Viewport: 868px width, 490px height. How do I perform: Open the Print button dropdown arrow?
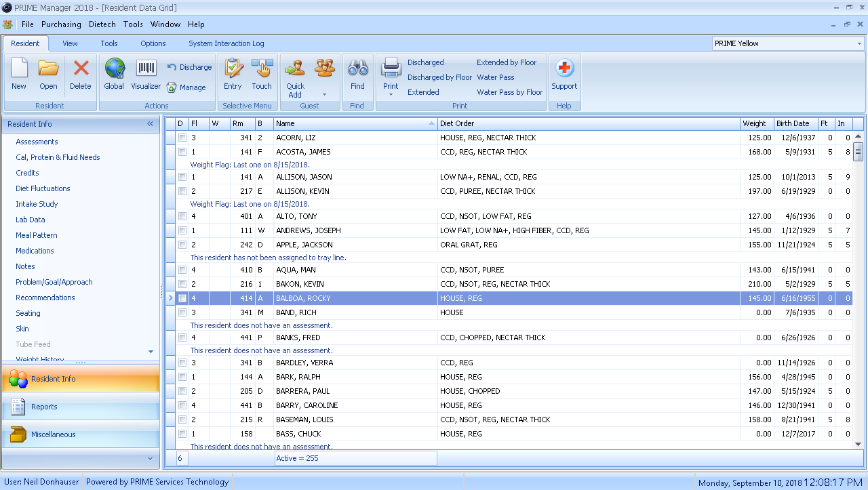[x=391, y=95]
